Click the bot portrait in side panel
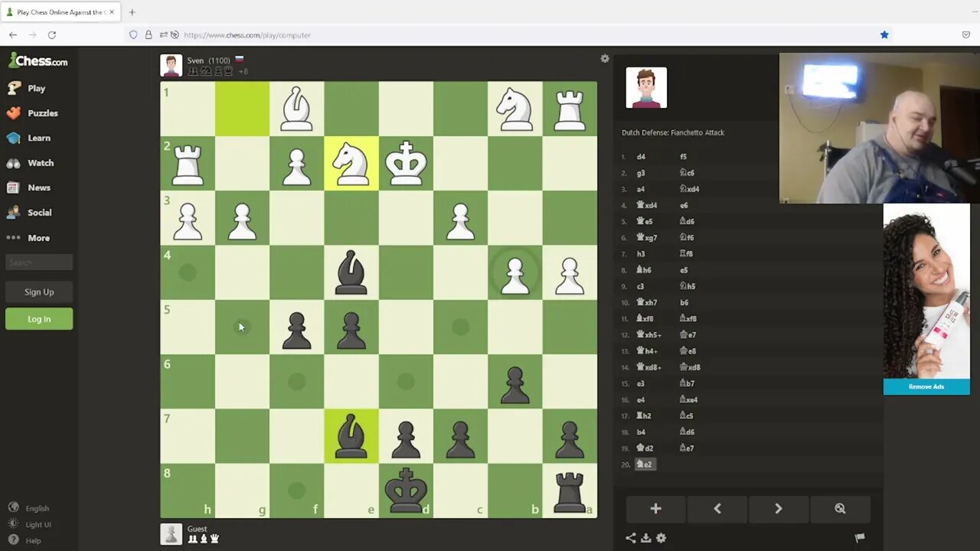 (x=646, y=87)
